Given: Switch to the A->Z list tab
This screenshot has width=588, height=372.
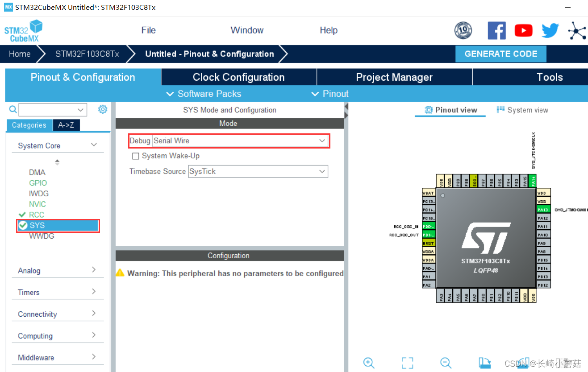Looking at the screenshot, I should (x=66, y=125).
